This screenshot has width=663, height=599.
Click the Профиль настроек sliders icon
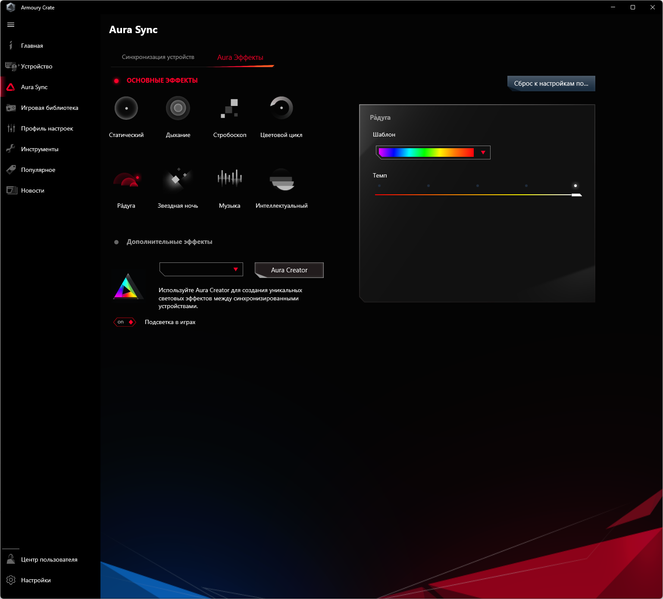pos(11,129)
